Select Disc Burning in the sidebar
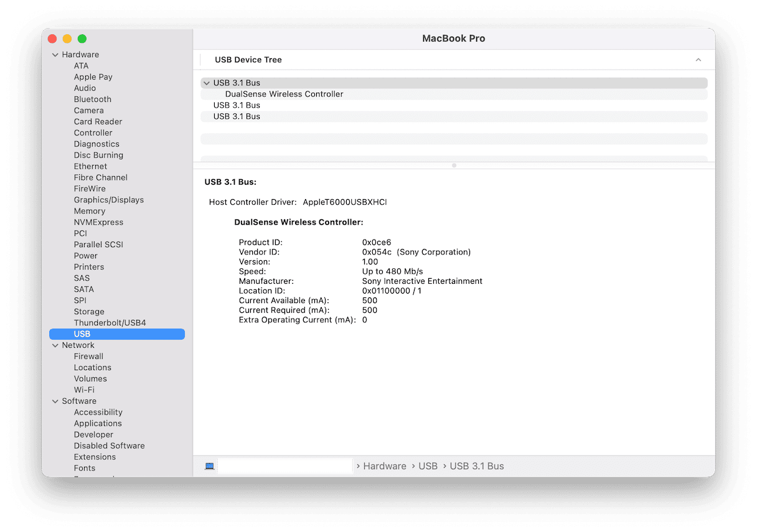 (x=98, y=156)
